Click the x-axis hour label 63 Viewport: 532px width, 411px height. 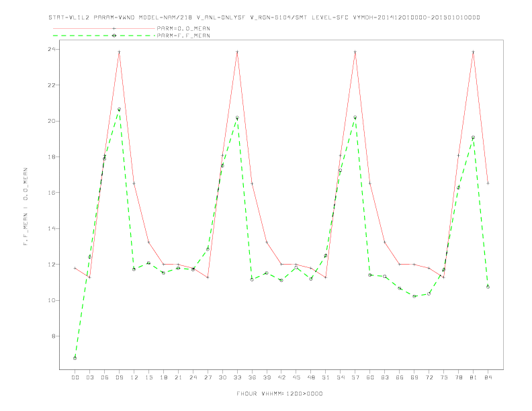(385, 377)
